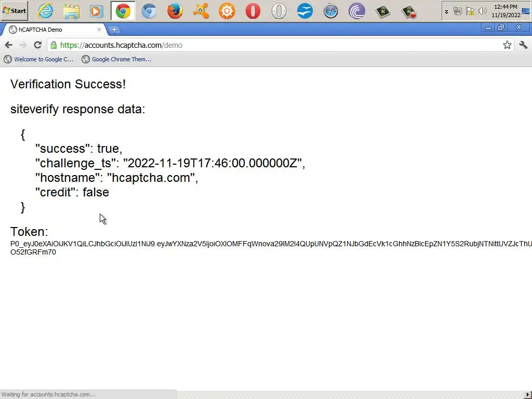The width and height of the screenshot is (532, 399).
Task: Open the network status tray icon
Action: pyautogui.click(x=457, y=11)
